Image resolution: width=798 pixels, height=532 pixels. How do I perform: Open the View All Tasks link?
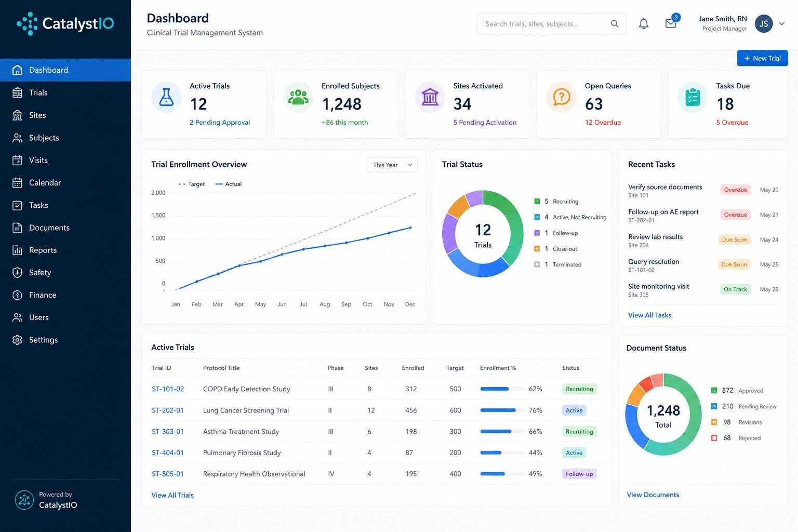649,315
